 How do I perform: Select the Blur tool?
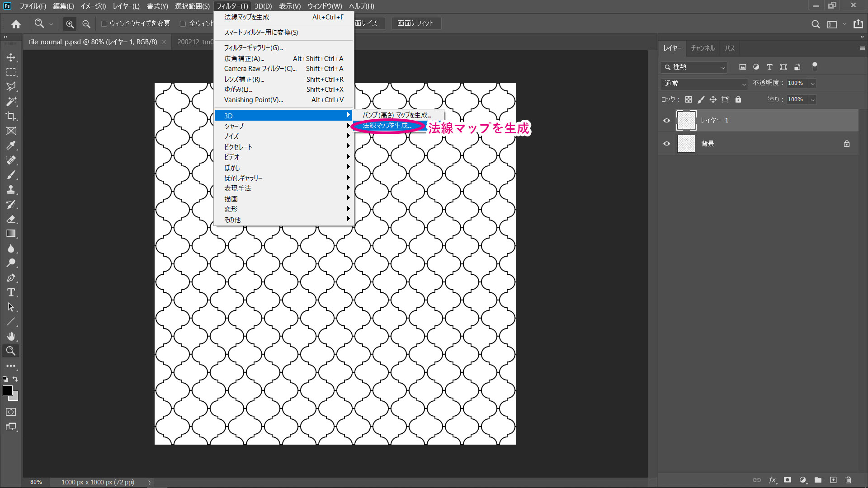(11, 249)
